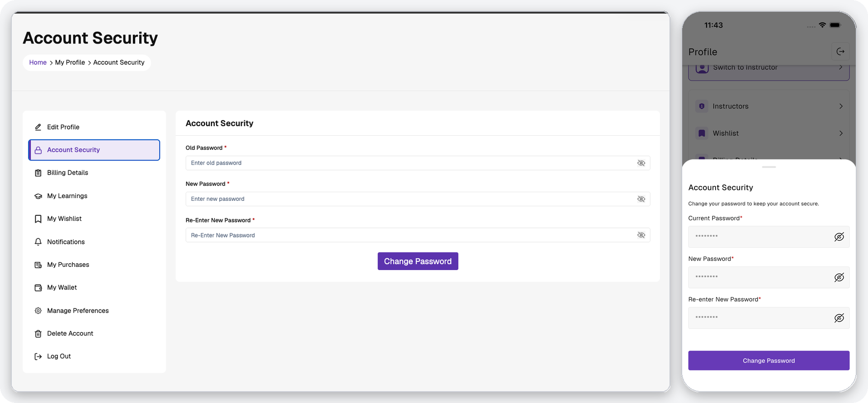Image resolution: width=868 pixels, height=403 pixels.
Task: Reveal the Re-Enter New Password entry
Action: point(641,235)
